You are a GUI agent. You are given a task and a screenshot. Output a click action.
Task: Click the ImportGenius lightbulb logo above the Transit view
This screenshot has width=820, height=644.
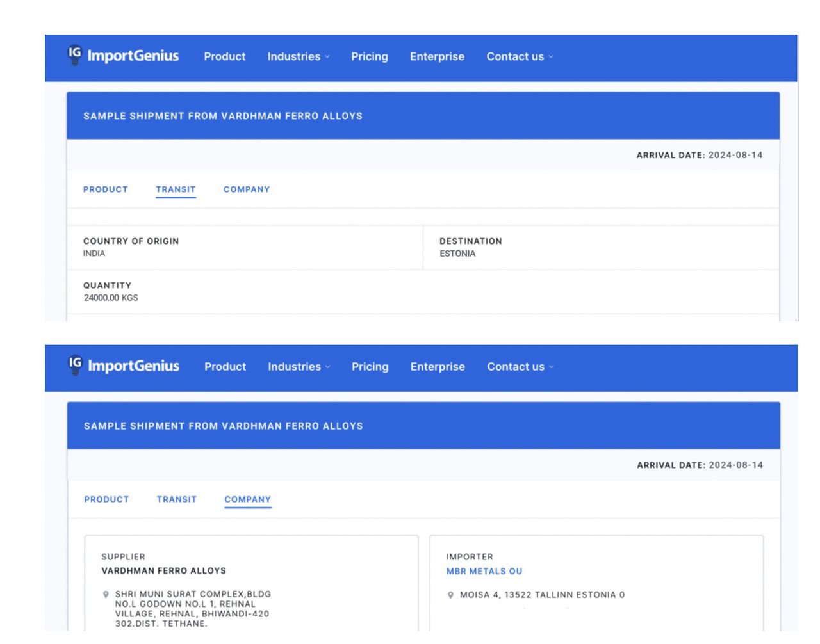click(76, 55)
